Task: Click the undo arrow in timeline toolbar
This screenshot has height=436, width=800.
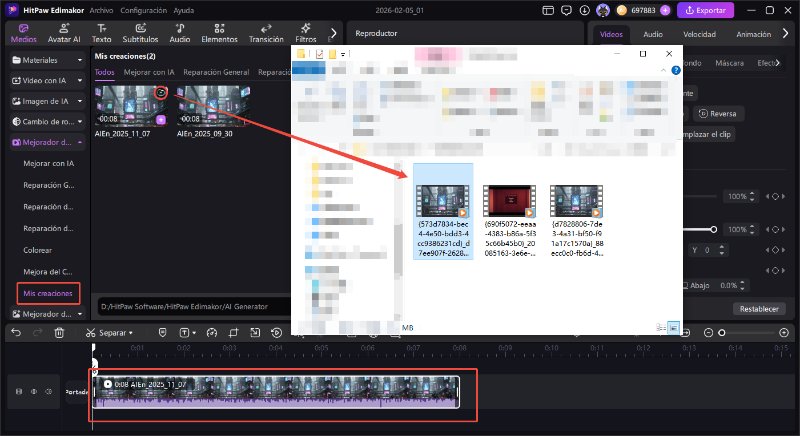Action: 16,332
